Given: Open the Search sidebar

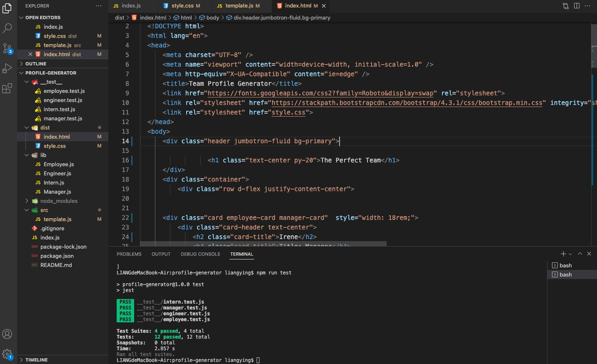Looking at the screenshot, I should tap(7, 27).
